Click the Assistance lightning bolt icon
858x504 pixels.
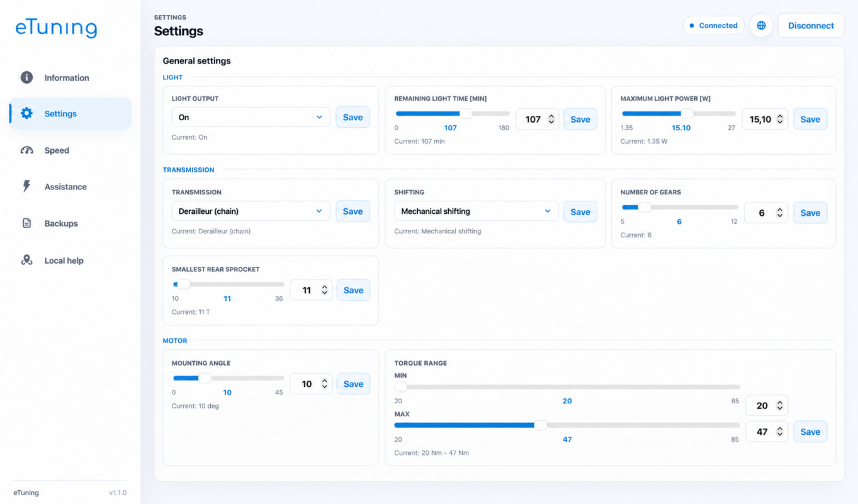pos(26,186)
